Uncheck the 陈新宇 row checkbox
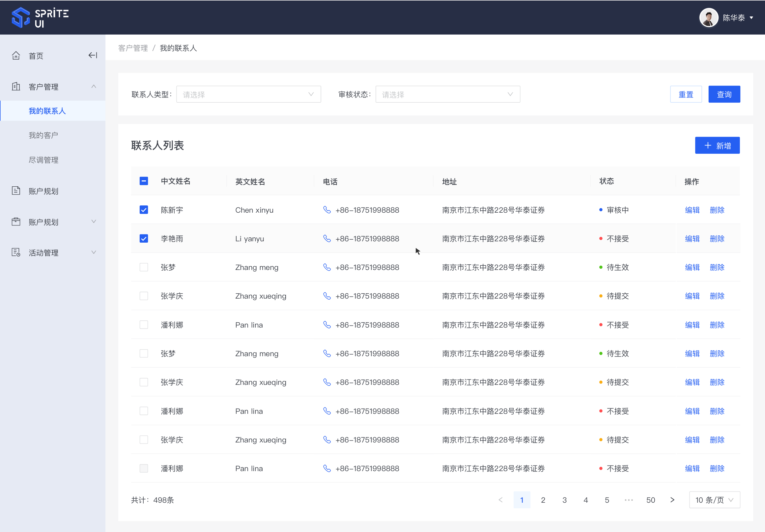This screenshot has width=765, height=532. tap(144, 210)
